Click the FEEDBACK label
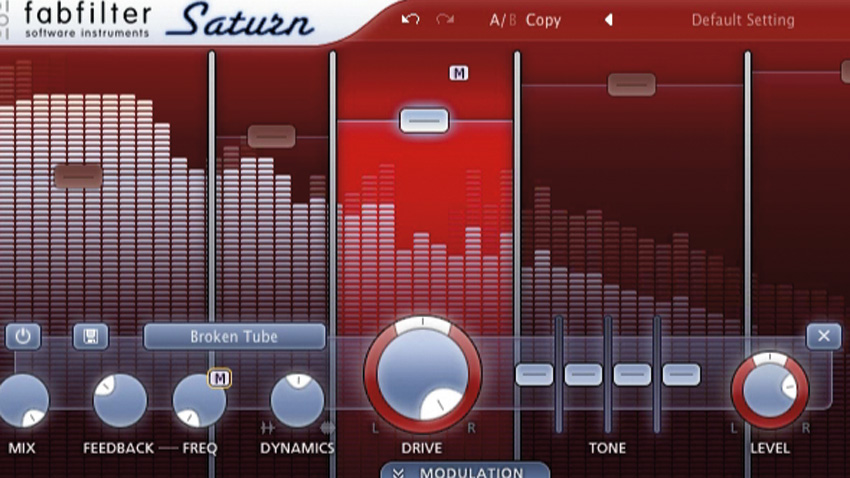This screenshot has height=478, width=850. click(x=118, y=448)
